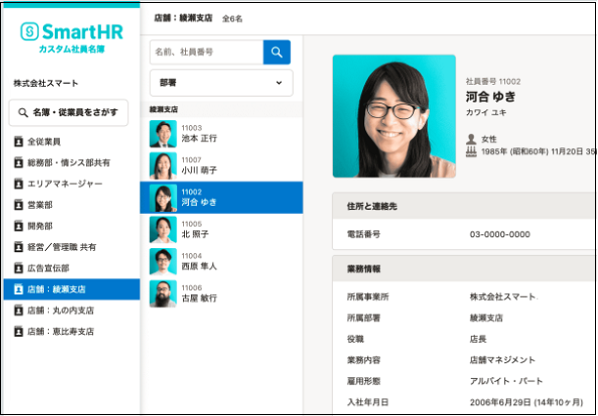Click the icon beside 店舗:綾瀬支店
Image resolution: width=598 pixels, height=416 pixels.
[x=18, y=289]
